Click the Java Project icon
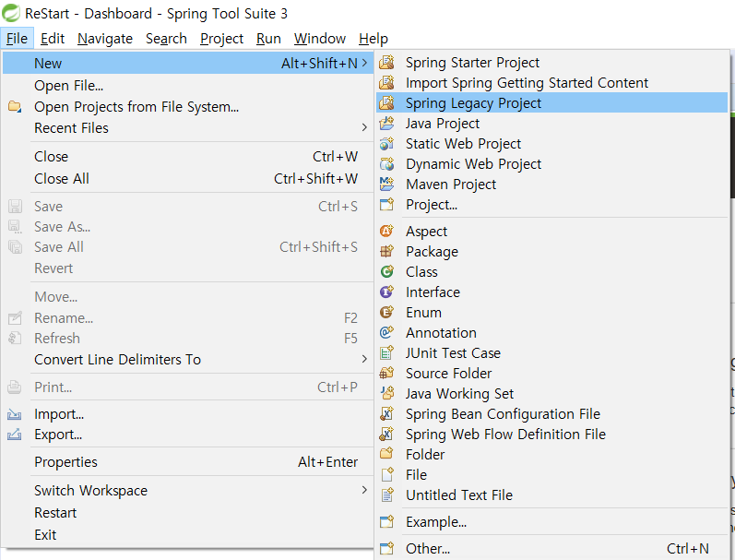 [x=386, y=124]
